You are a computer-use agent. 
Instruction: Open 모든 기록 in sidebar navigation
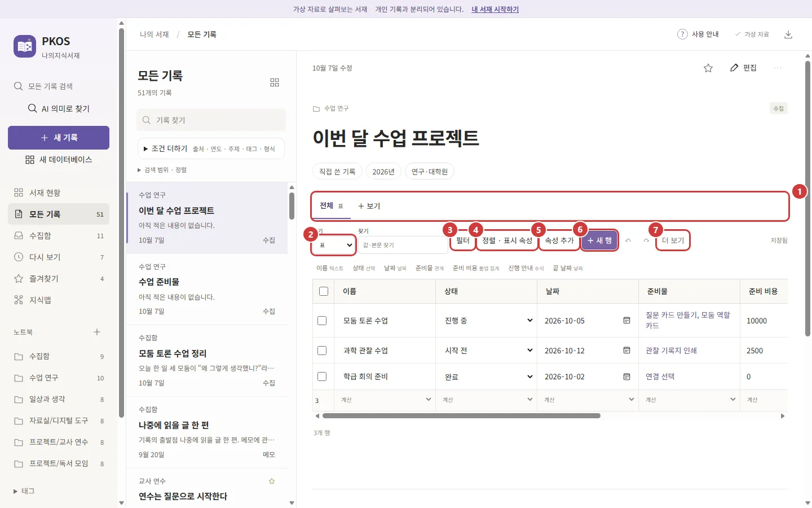(x=59, y=214)
